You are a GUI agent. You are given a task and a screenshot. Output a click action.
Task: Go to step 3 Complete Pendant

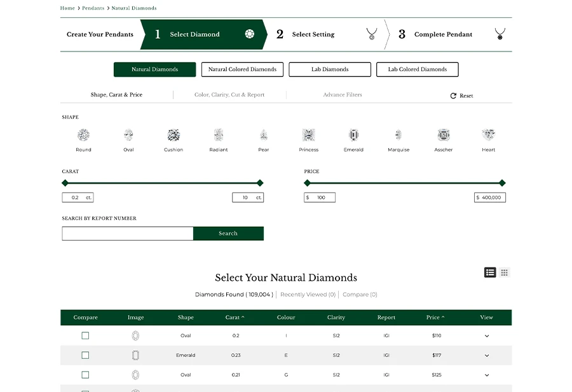click(x=451, y=34)
